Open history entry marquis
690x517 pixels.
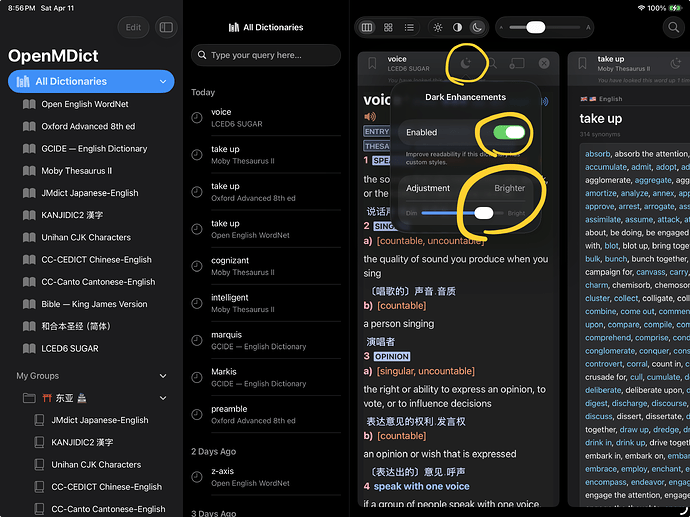click(266, 340)
